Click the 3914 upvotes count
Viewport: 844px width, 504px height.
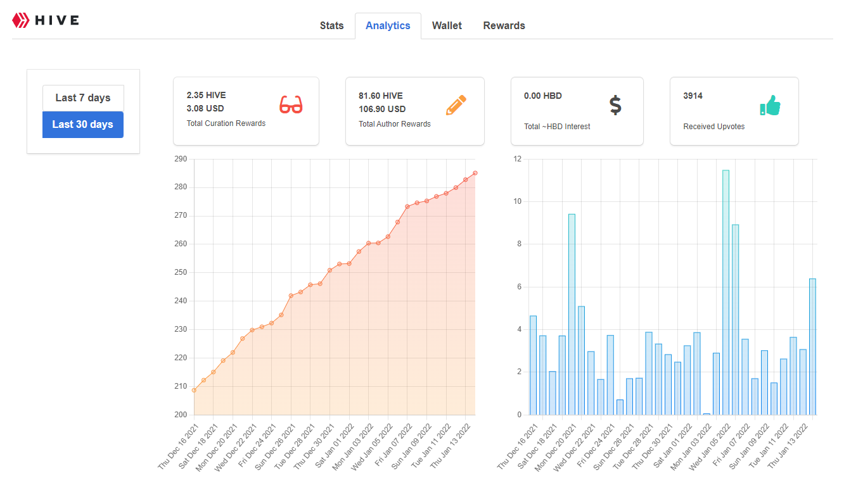pyautogui.click(x=693, y=96)
